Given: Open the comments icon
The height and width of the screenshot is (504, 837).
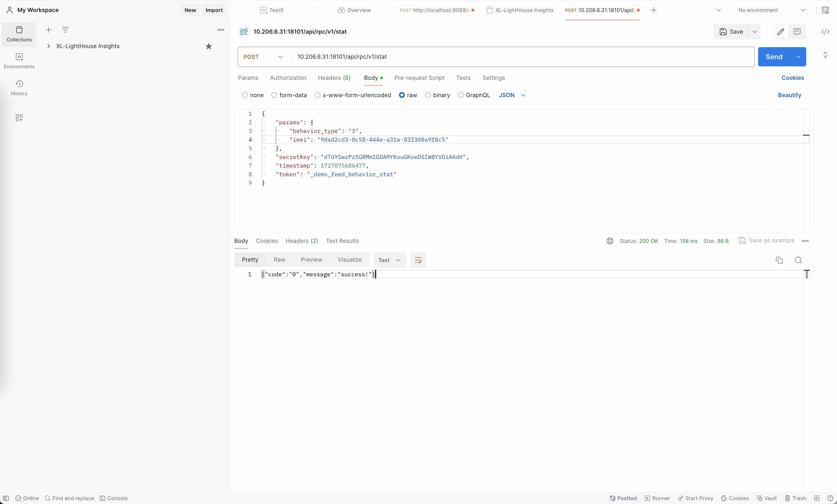Looking at the screenshot, I should pyautogui.click(x=797, y=31).
